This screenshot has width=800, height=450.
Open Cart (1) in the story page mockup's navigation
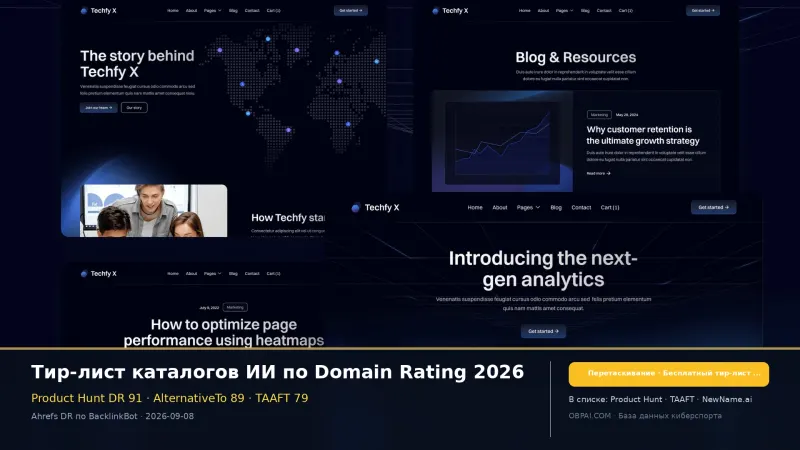(x=273, y=10)
